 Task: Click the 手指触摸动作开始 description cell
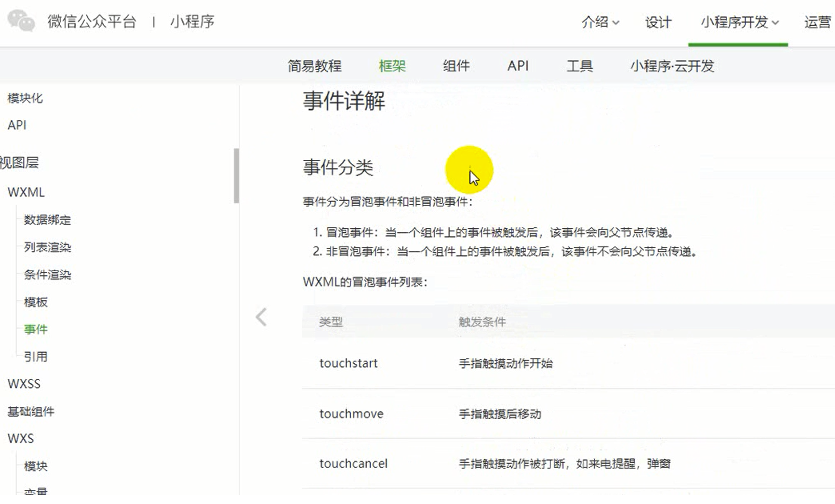click(x=506, y=363)
